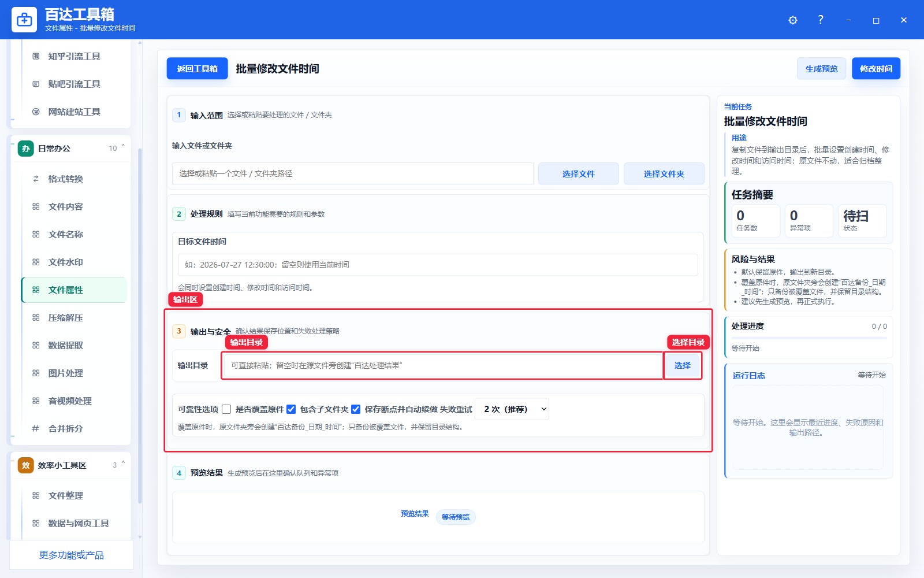Click the 0 / 0 progress counter
924x578 pixels.
[x=879, y=327]
